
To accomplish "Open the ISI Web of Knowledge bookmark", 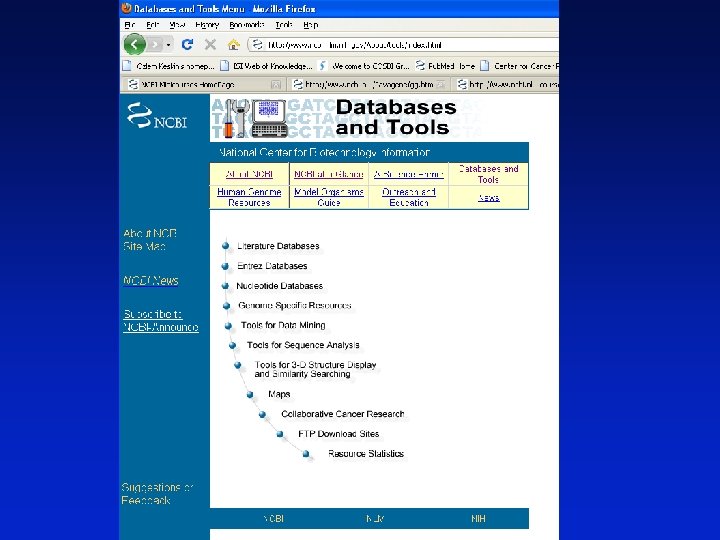I will pyautogui.click(x=267, y=66).
